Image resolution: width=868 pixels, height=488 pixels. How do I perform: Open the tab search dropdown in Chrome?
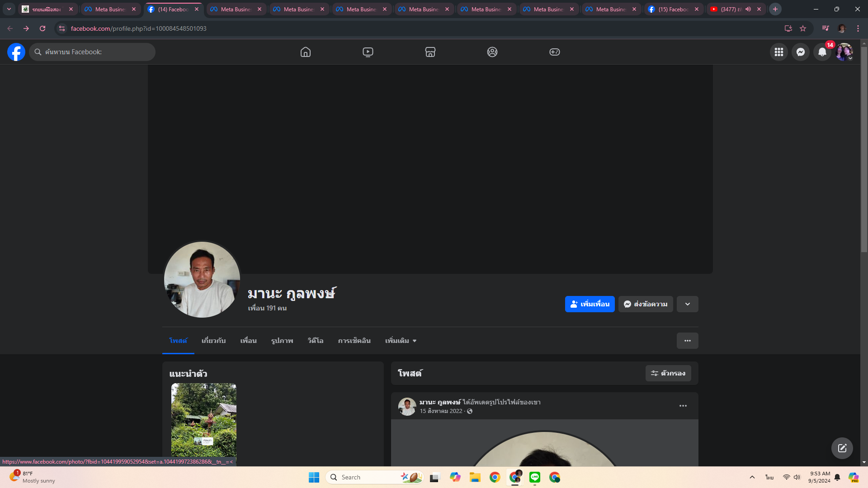9,9
